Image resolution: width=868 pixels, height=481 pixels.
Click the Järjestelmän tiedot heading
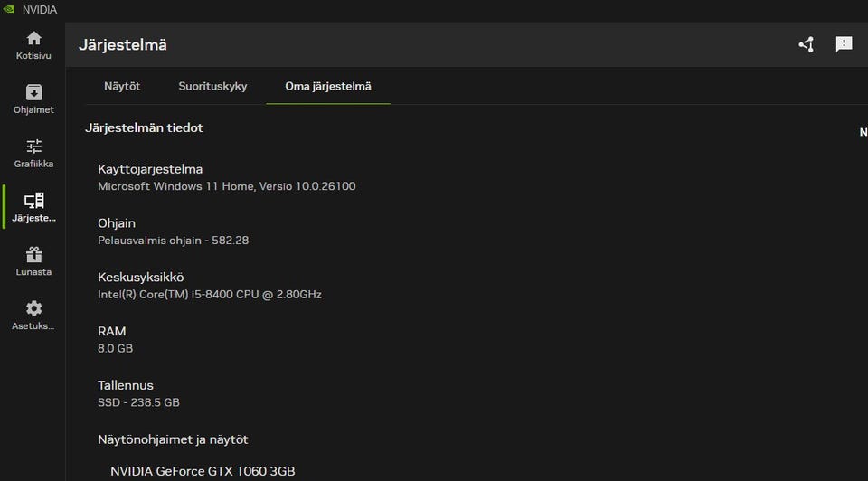coord(144,127)
